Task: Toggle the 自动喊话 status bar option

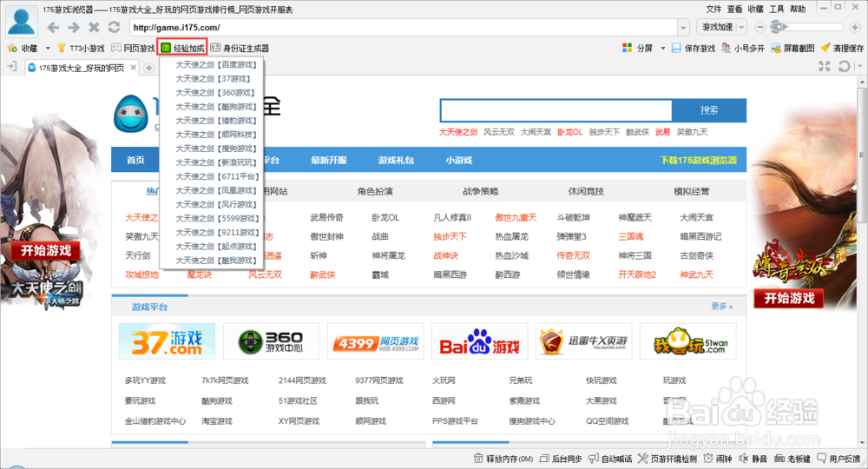Action: point(610,459)
